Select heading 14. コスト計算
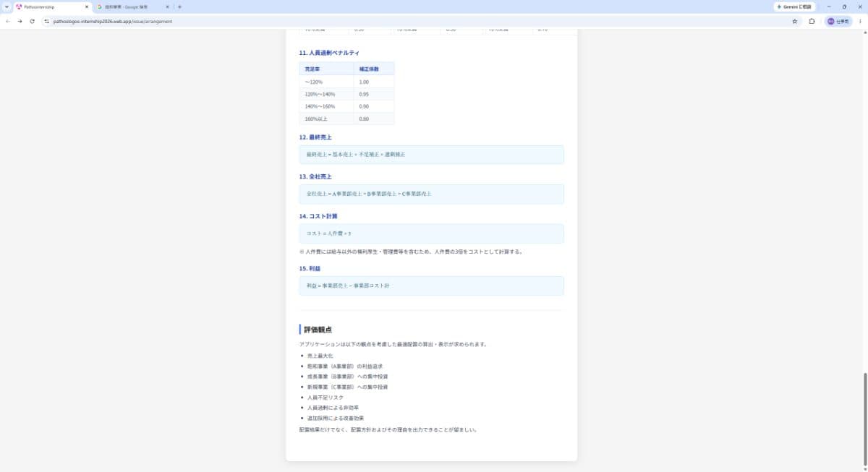This screenshot has height=472, width=868. 318,216
